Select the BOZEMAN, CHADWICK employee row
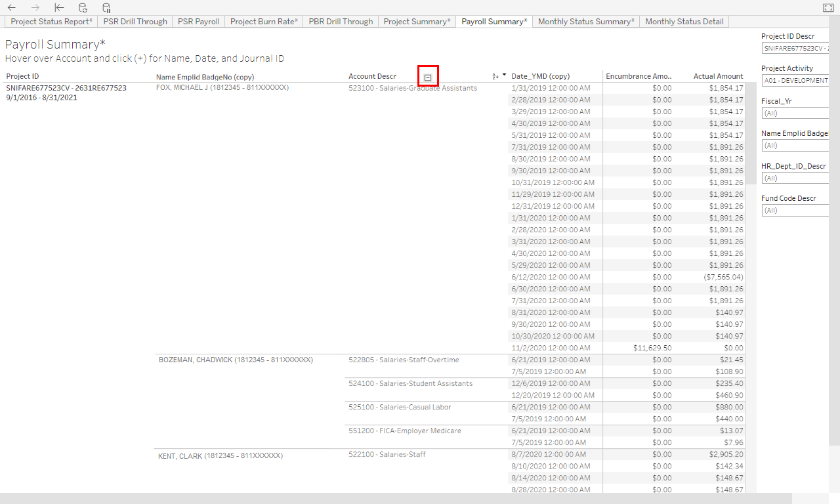840x504 pixels. (x=236, y=360)
